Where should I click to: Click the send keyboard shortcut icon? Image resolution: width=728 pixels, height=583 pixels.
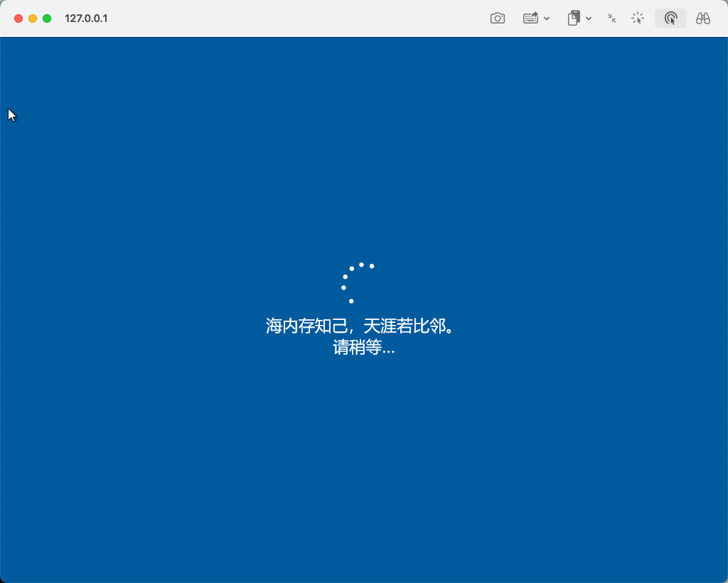(x=530, y=18)
